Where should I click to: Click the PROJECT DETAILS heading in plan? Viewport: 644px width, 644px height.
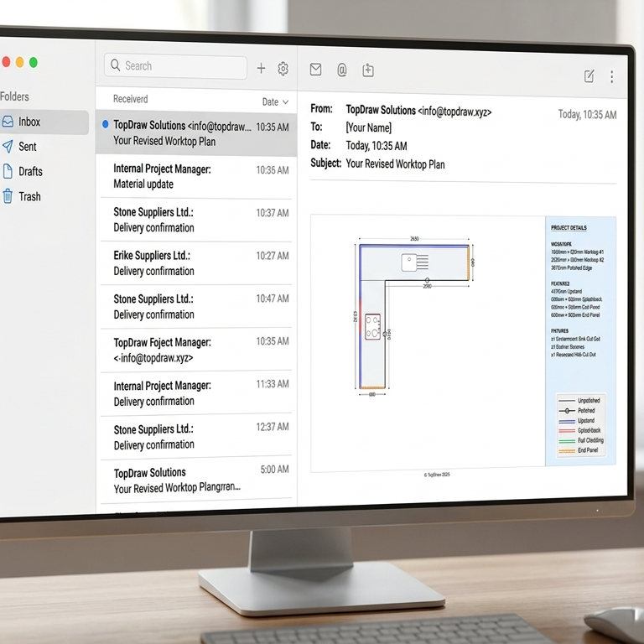[x=569, y=227]
